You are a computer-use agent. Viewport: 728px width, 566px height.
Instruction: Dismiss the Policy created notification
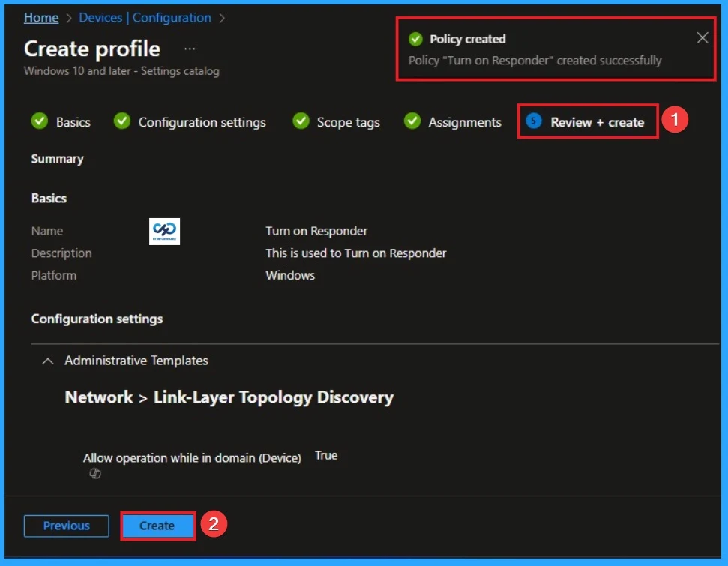[702, 37]
